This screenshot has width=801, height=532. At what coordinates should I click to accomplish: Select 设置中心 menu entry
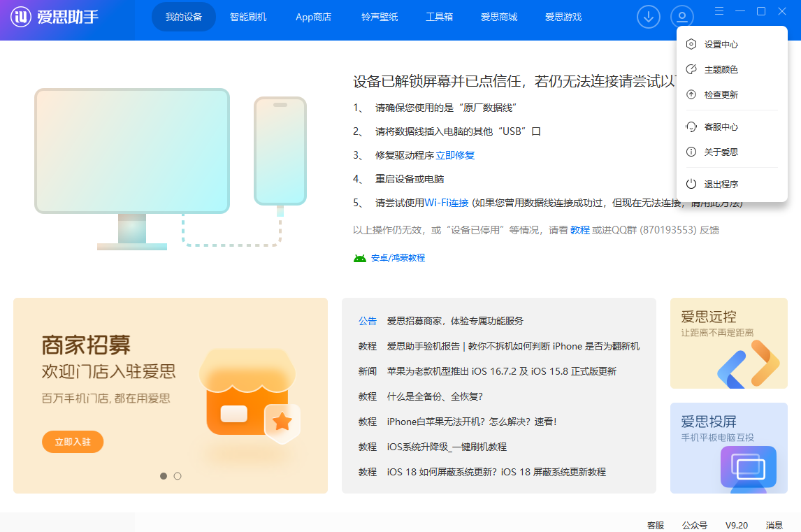coord(732,45)
